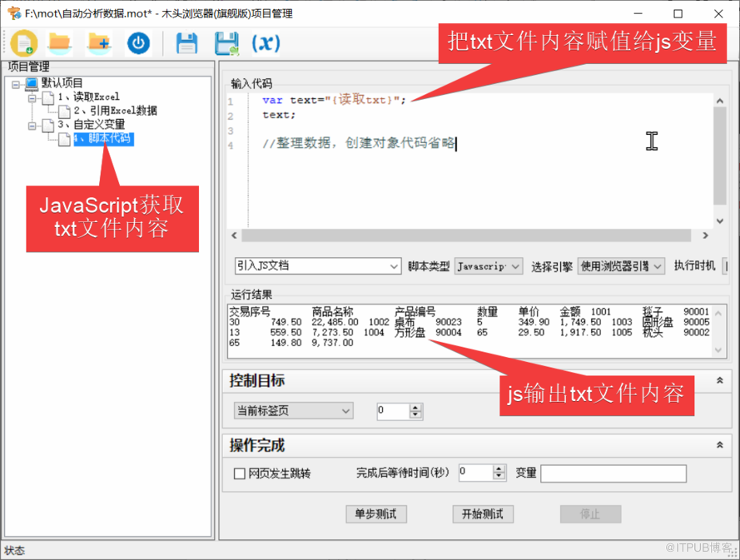Decrease the 控制目标 index stepper
Image resolution: width=740 pixels, height=560 pixels.
[415, 414]
